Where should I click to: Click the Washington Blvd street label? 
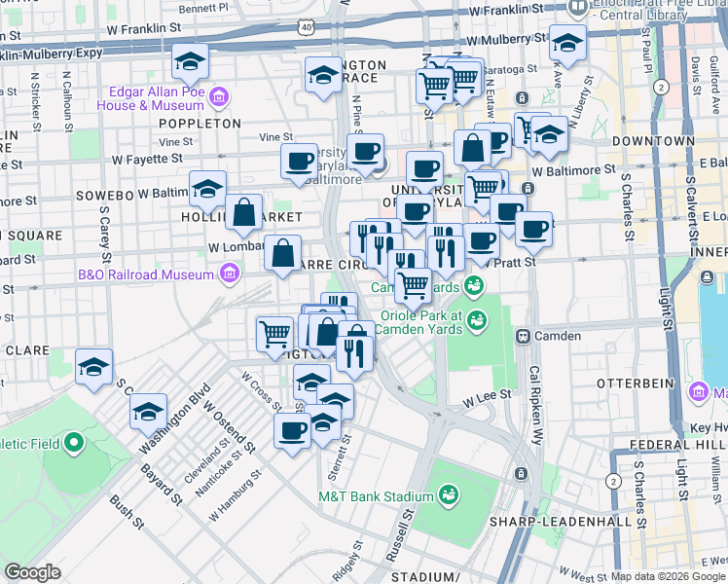point(174,419)
